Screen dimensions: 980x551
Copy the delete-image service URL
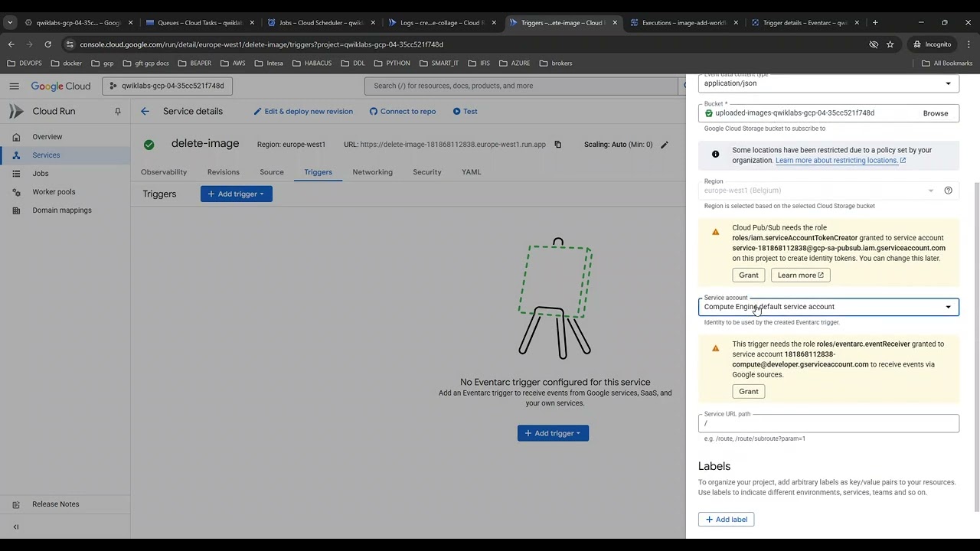(558, 145)
